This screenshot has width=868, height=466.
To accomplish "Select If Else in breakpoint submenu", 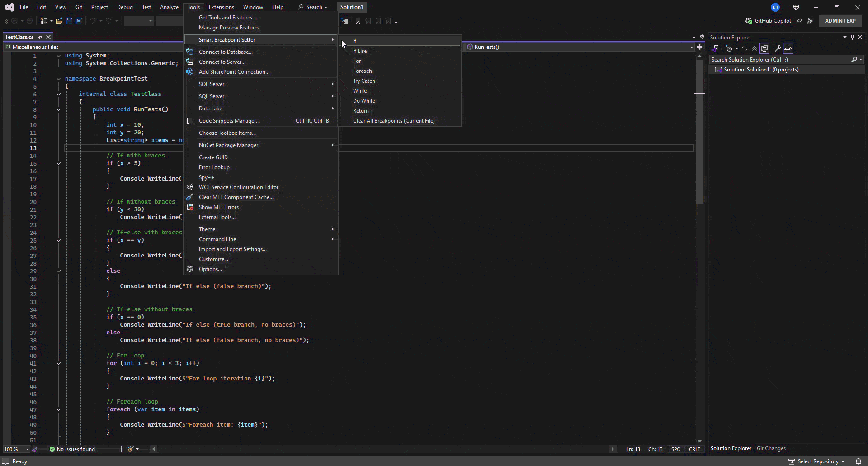I will pyautogui.click(x=400, y=51).
